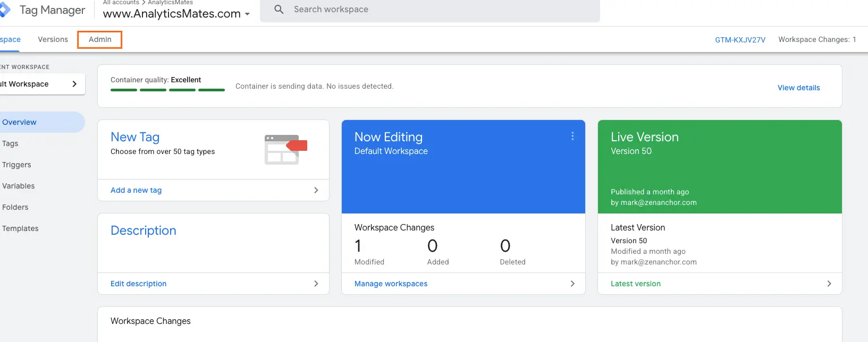This screenshot has width=868, height=342.
Task: Click the New Tag illustration icon
Action: (x=285, y=149)
